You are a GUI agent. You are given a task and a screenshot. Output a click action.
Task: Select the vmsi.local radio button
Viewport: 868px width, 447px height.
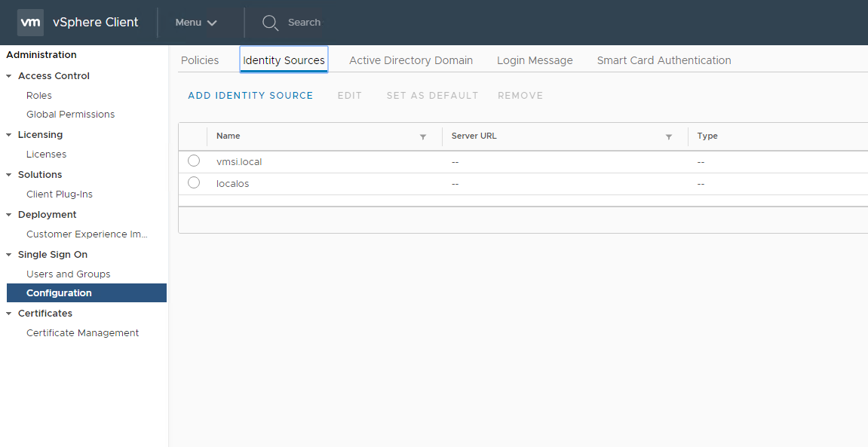pos(194,161)
